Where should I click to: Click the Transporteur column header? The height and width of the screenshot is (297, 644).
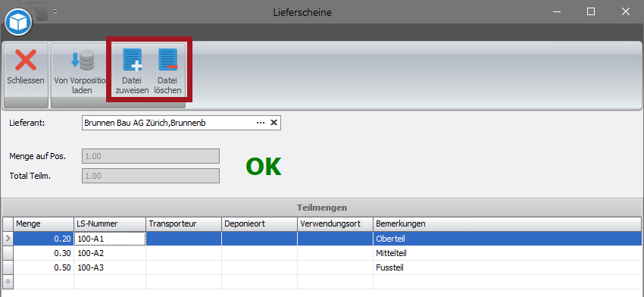[x=183, y=224]
